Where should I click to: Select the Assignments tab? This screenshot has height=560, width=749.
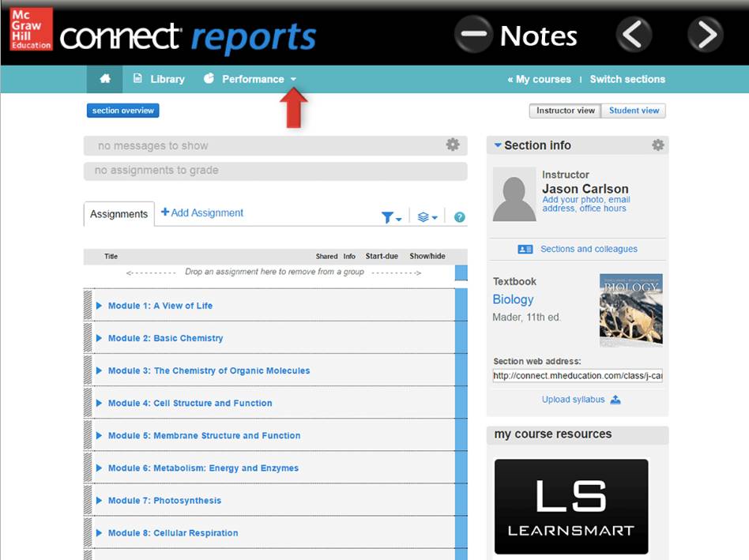pos(119,214)
